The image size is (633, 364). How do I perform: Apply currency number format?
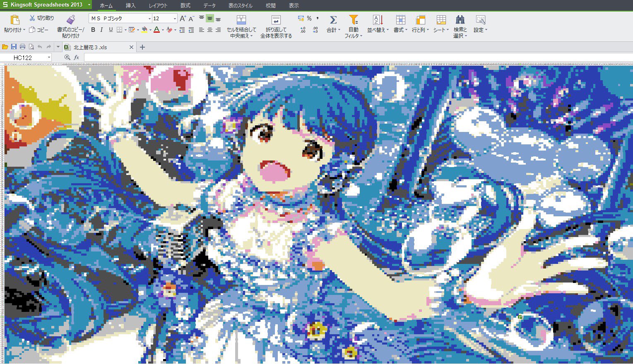[x=301, y=19]
